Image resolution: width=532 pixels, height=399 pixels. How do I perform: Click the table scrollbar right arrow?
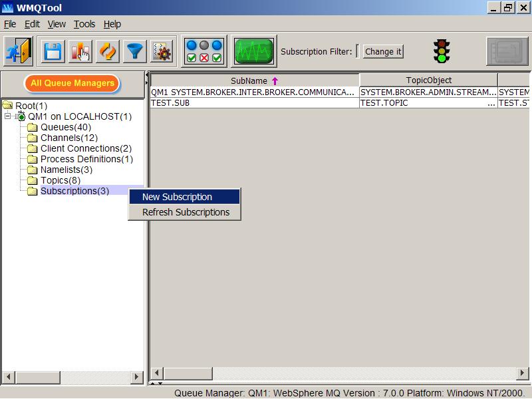[x=522, y=373]
